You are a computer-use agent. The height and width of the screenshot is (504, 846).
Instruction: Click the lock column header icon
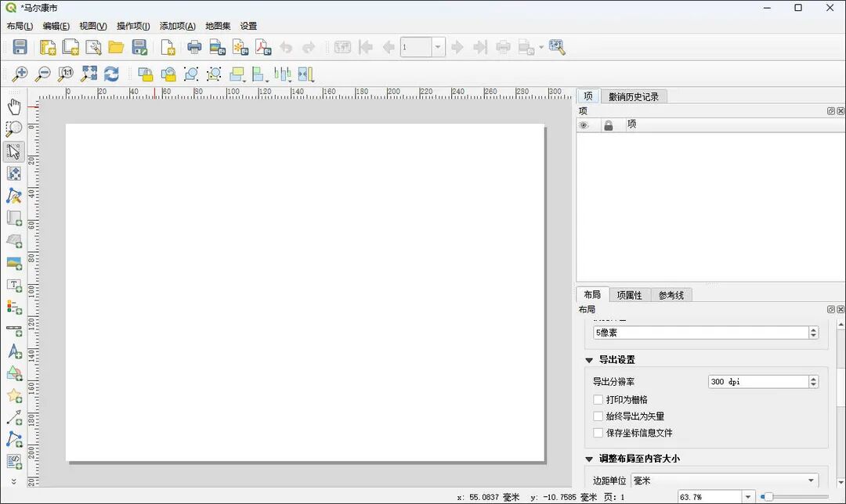coord(608,125)
